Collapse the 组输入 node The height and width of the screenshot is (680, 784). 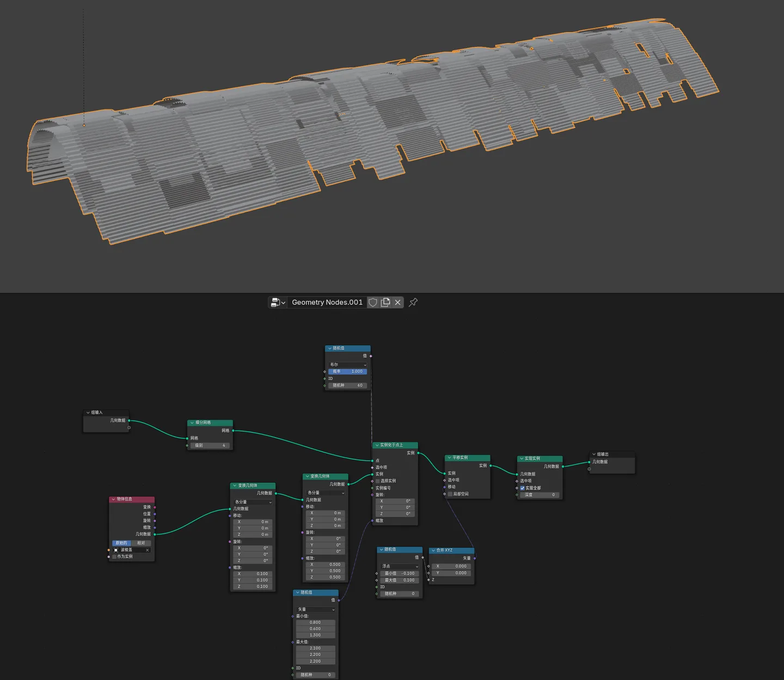point(88,413)
